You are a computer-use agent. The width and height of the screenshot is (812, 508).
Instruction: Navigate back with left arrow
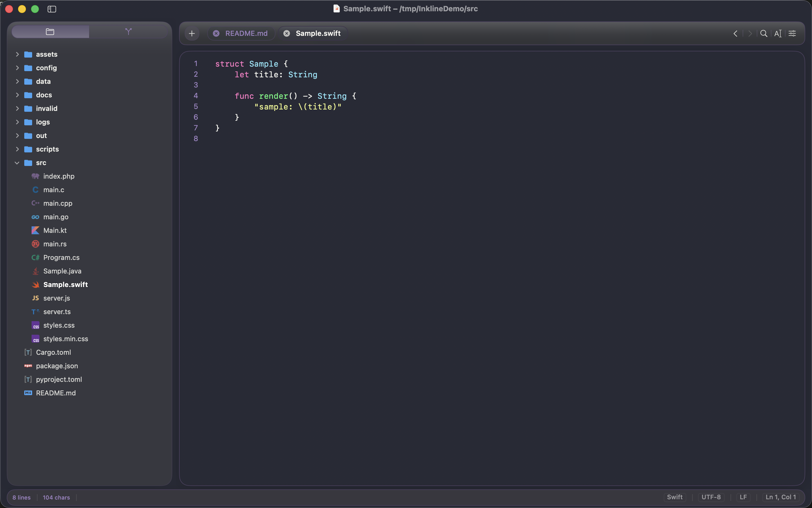pyautogui.click(x=735, y=34)
